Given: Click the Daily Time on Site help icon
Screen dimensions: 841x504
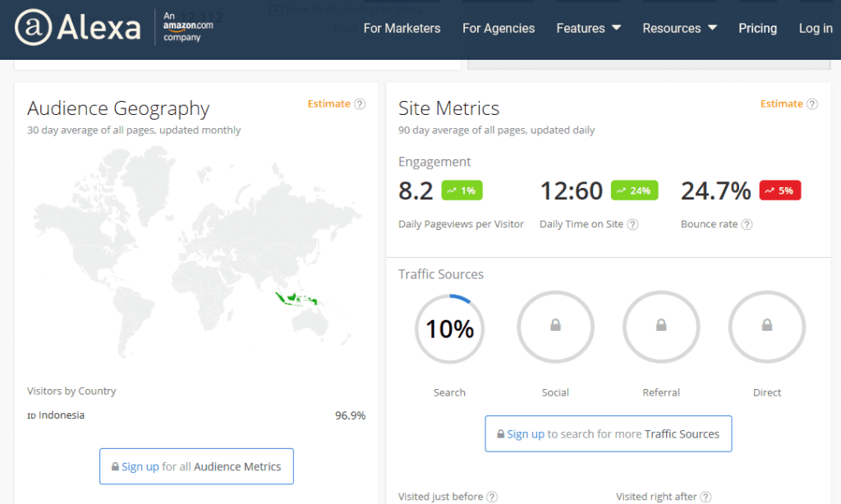Looking at the screenshot, I should pyautogui.click(x=633, y=225).
